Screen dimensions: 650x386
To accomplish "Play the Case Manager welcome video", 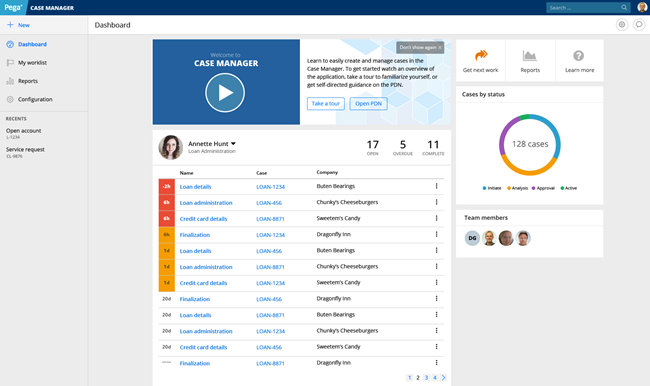I will coord(225,92).
